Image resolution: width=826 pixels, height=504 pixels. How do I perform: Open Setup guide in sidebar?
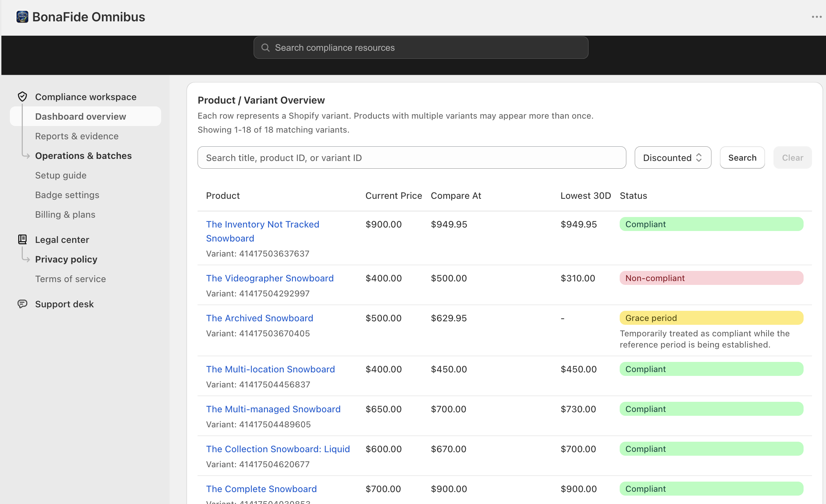(x=61, y=175)
